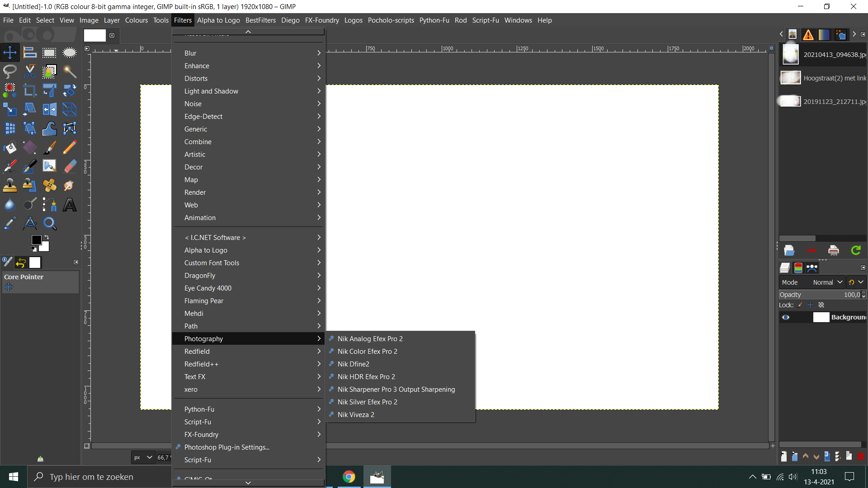The image size is (868, 488).
Task: Open the Undo History tab below toolbox
Action: (21, 263)
